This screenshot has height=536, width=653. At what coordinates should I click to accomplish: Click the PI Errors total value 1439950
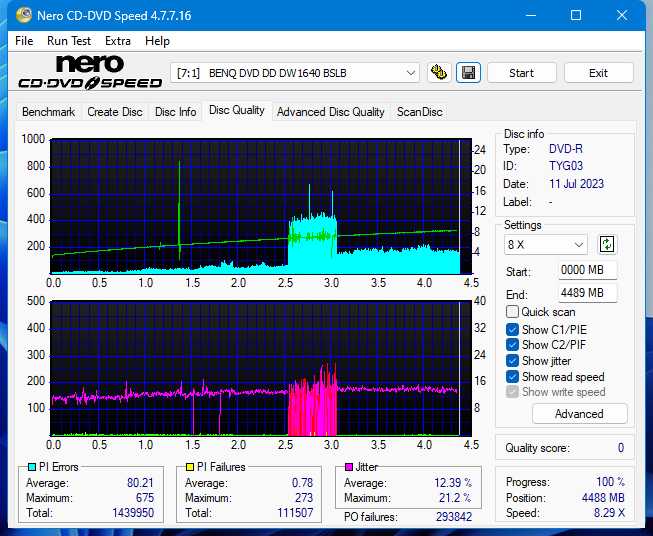point(133,513)
